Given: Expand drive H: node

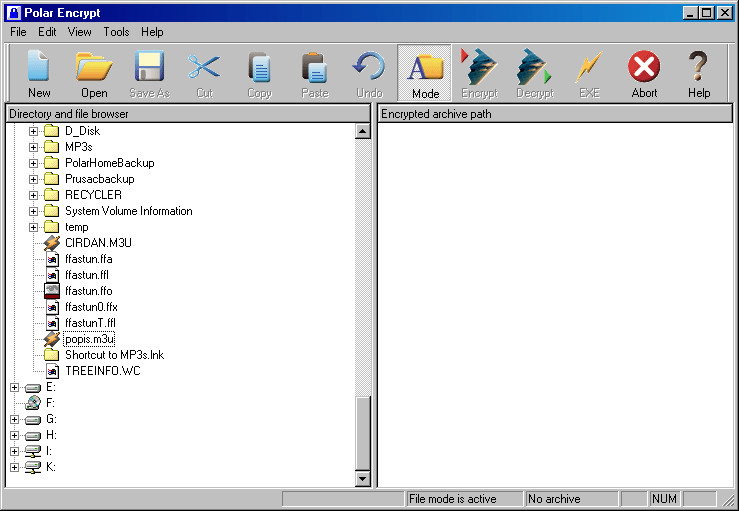Looking at the screenshot, I should (x=15, y=436).
